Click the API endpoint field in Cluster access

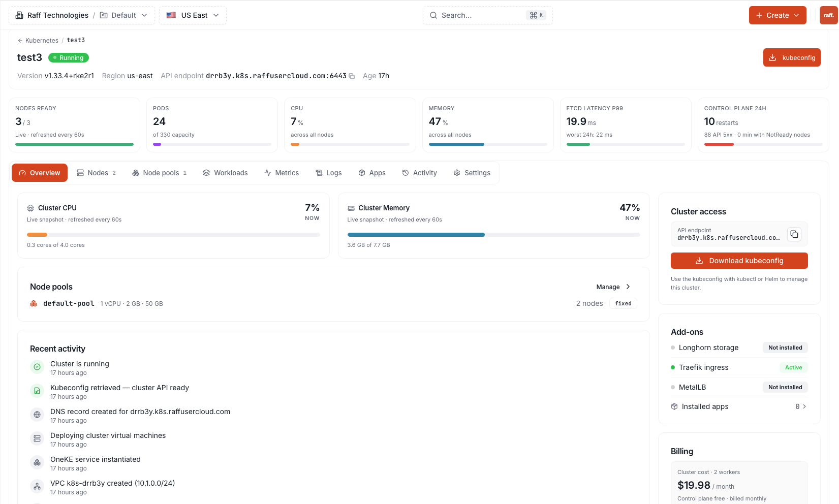coord(739,234)
